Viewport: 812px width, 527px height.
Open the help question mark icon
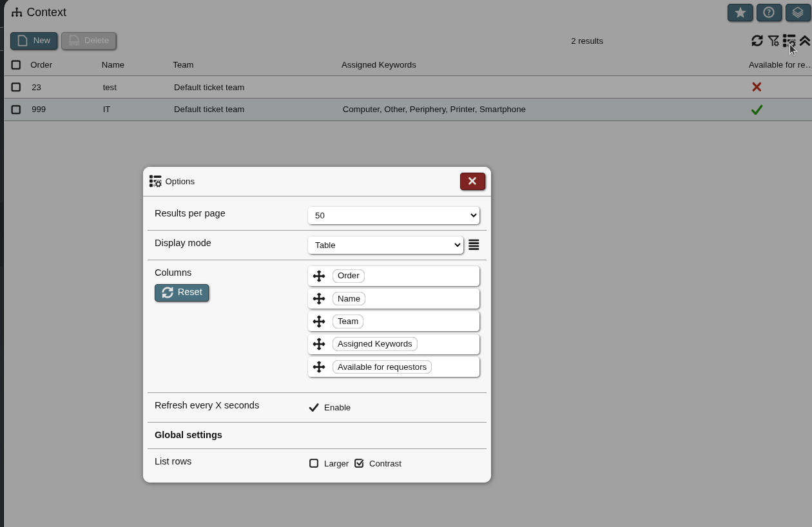tap(769, 13)
